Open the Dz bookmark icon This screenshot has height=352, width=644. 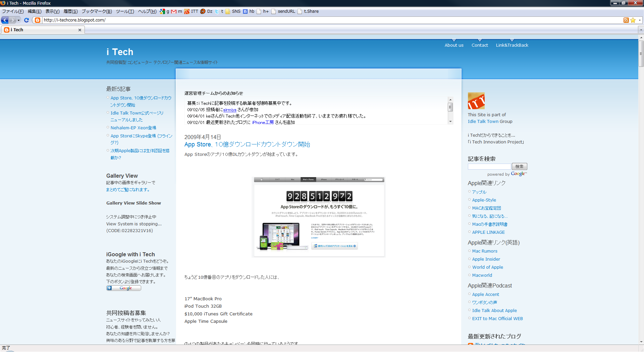[206, 11]
